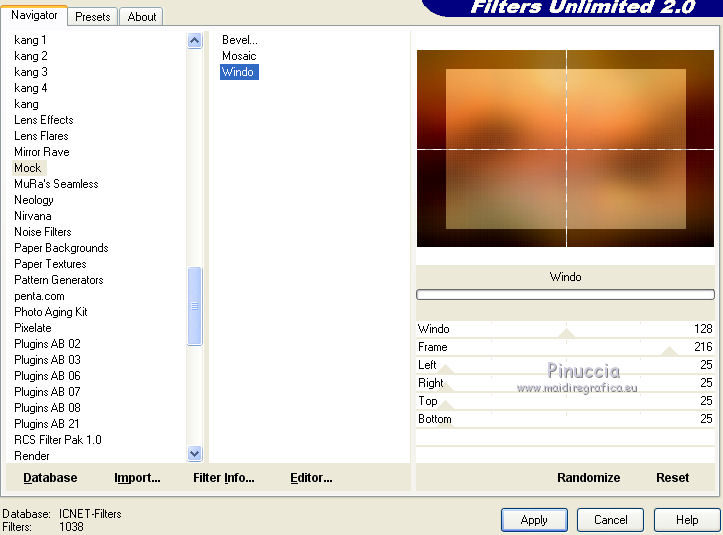
Task: Click the category list scrollbar thumb
Action: pyautogui.click(x=195, y=306)
